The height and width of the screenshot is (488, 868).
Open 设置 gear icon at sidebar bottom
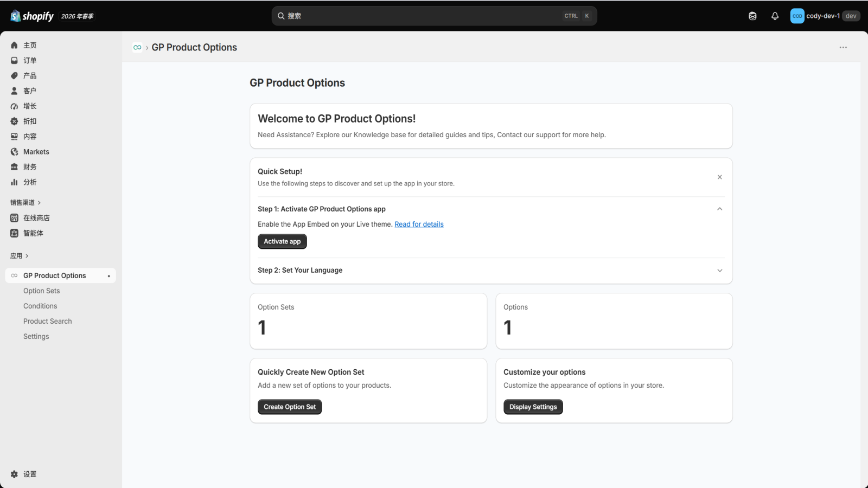click(x=15, y=474)
